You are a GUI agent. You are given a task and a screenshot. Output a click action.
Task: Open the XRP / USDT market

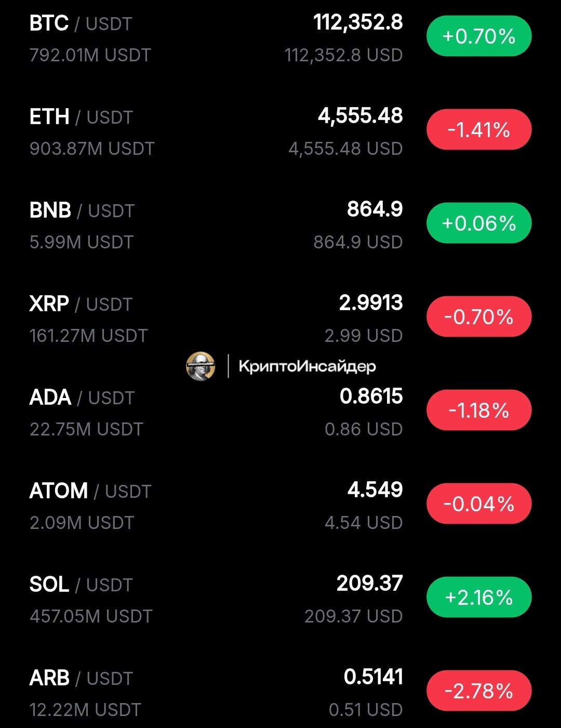pos(280,319)
